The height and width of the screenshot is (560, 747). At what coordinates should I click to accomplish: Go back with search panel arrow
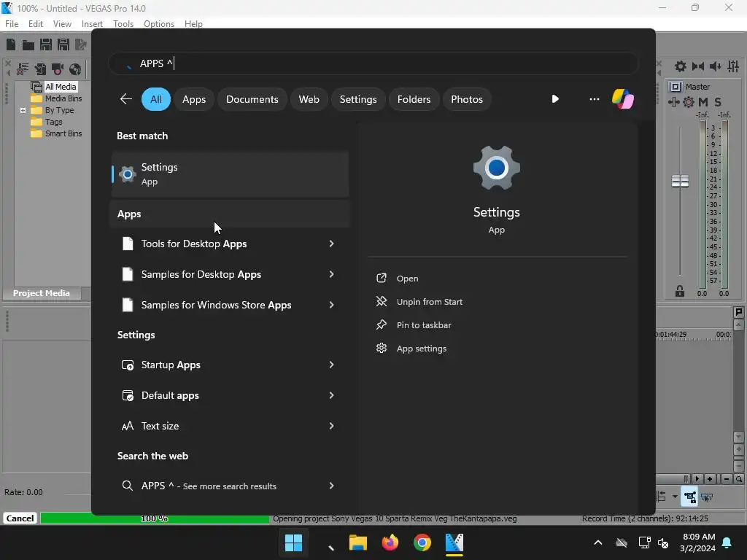(125, 99)
